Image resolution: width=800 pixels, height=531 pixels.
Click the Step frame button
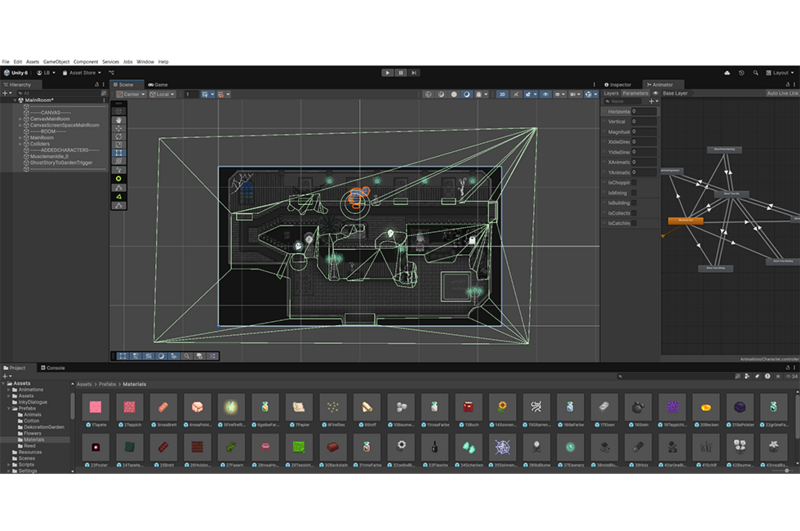[x=413, y=73]
